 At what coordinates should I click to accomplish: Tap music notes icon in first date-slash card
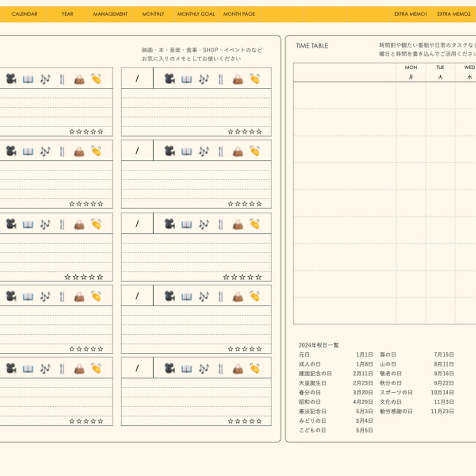coord(204,79)
